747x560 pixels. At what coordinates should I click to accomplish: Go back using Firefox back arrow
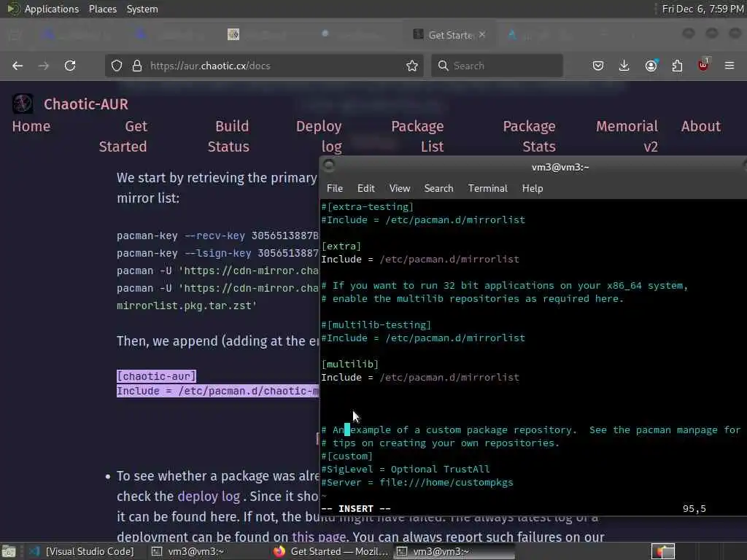pos(18,66)
